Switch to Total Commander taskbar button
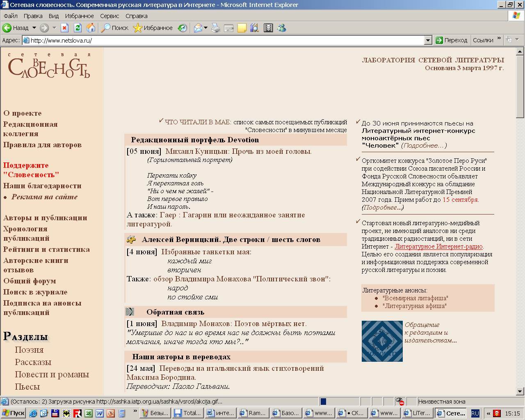The image size is (525, 420). tap(187, 413)
